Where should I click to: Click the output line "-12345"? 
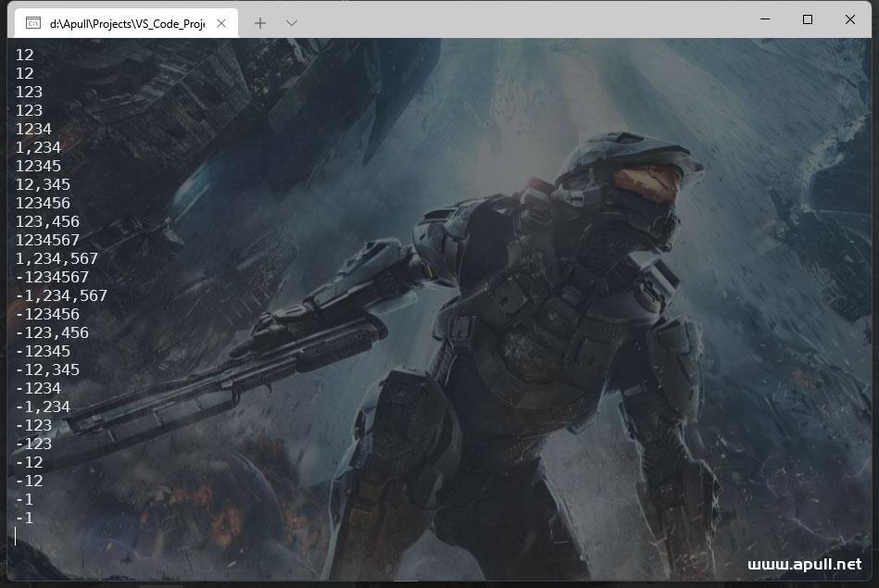pyautogui.click(x=44, y=351)
